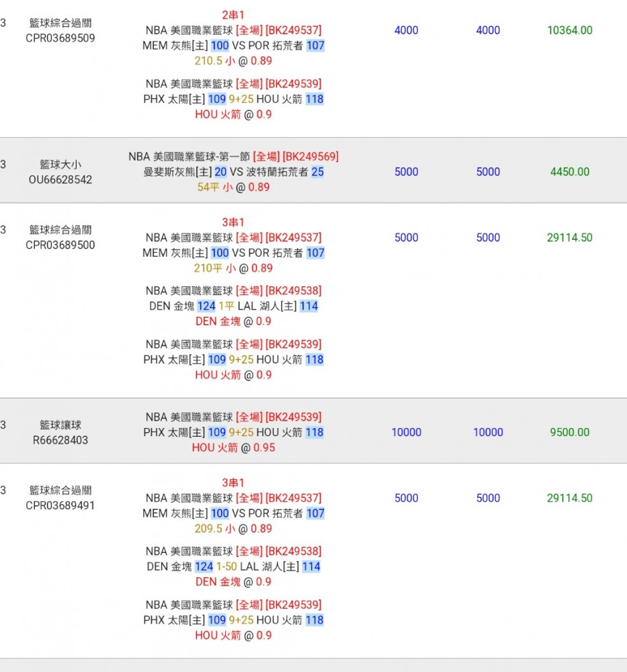
Task: Click game code BK249569 first quarter
Action: coord(310,157)
